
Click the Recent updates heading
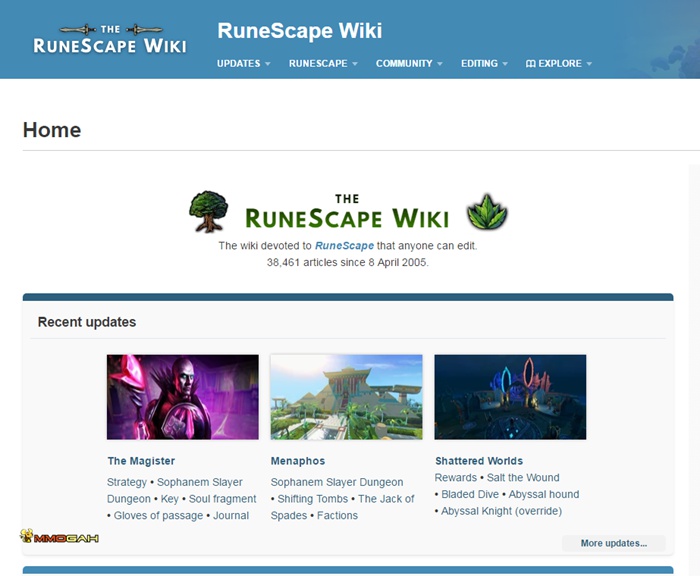click(x=87, y=322)
